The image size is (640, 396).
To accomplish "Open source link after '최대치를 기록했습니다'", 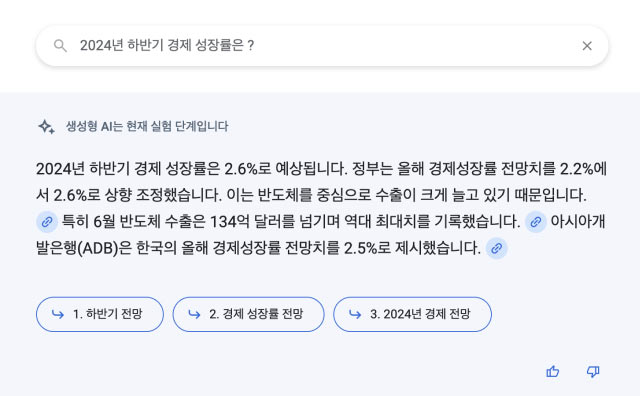I will (536, 222).
